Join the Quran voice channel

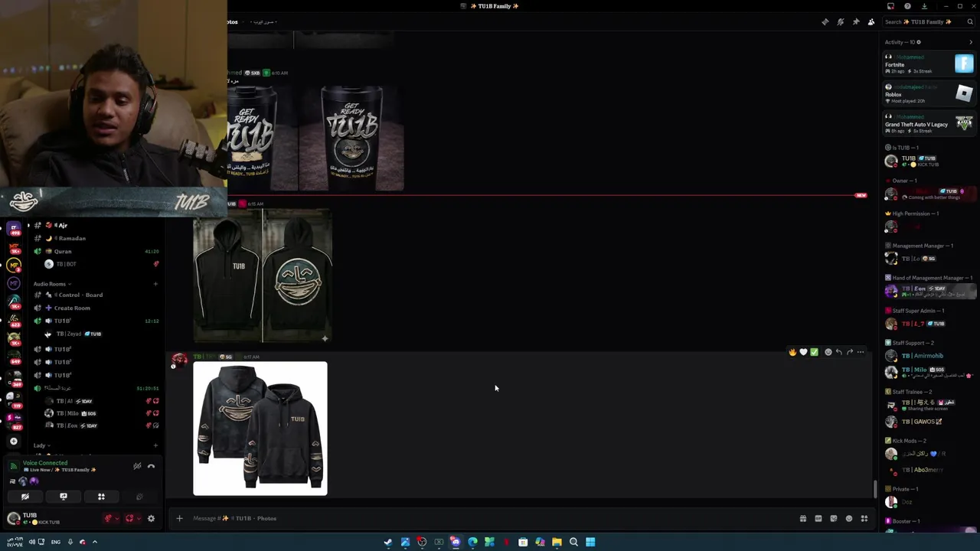(x=96, y=251)
